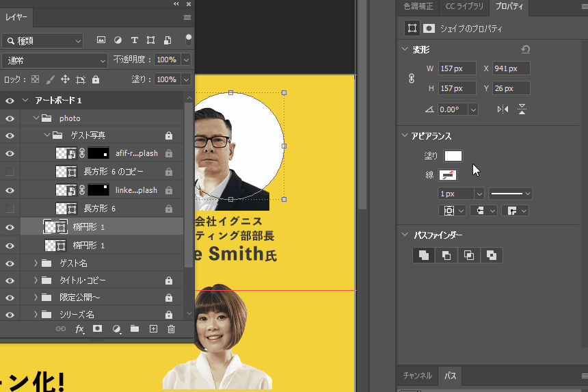The height and width of the screenshot is (392, 588).
Task: Expand the タイトル・コピー group
Action: tap(36, 280)
